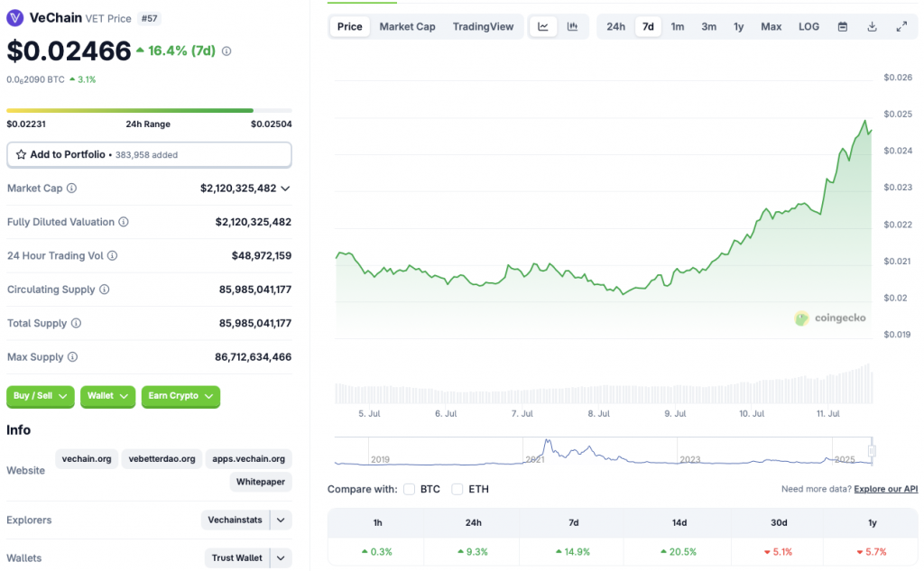Click the $48,972,159 trading volume value
Screen dimensions: 924x571
click(262, 256)
